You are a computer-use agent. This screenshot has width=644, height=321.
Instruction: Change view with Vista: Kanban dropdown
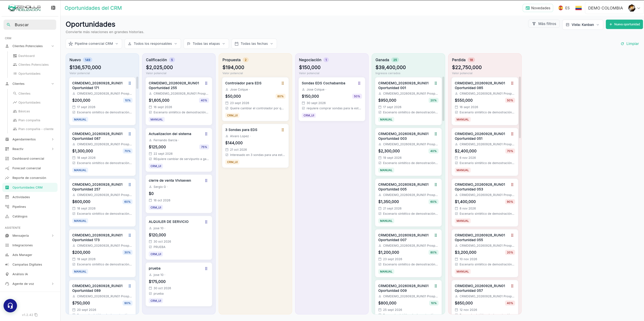tap(583, 24)
